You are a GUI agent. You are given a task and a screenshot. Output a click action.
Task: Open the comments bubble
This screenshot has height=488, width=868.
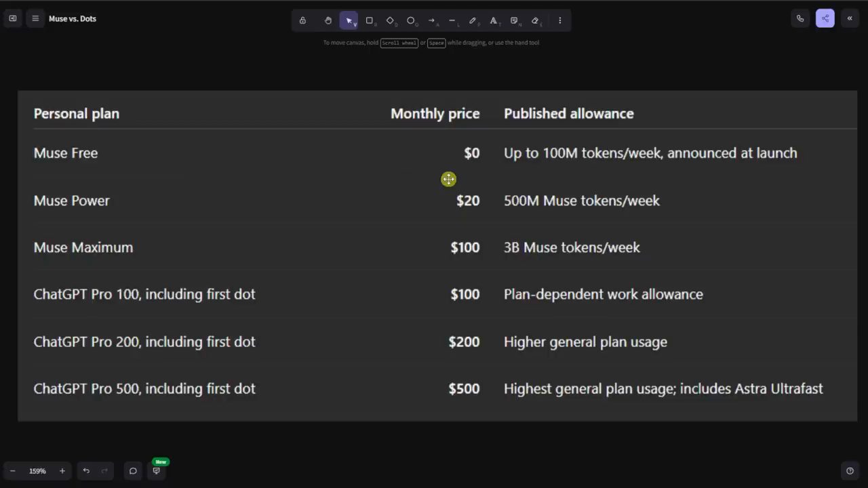point(133,471)
